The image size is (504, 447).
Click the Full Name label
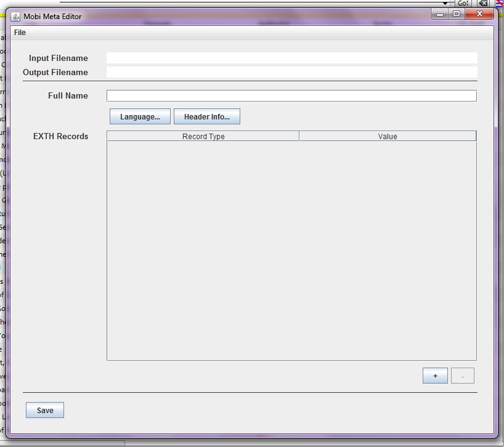pyautogui.click(x=68, y=95)
